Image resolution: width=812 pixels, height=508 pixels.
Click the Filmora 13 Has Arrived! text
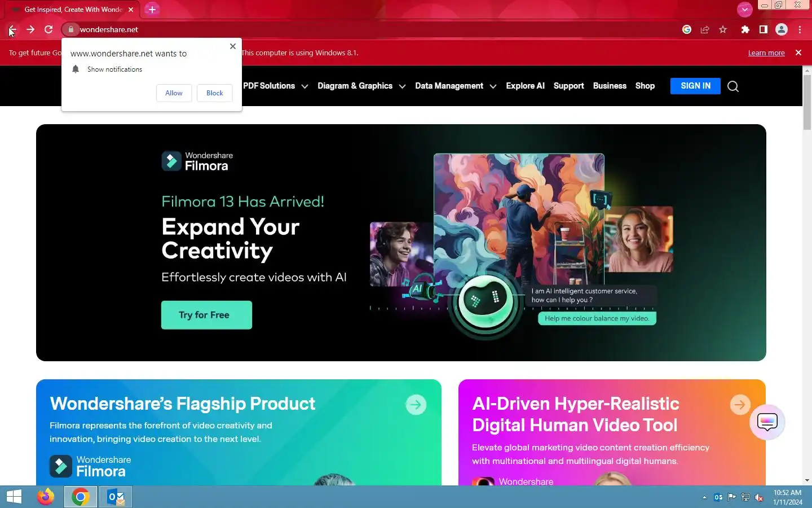(x=242, y=202)
